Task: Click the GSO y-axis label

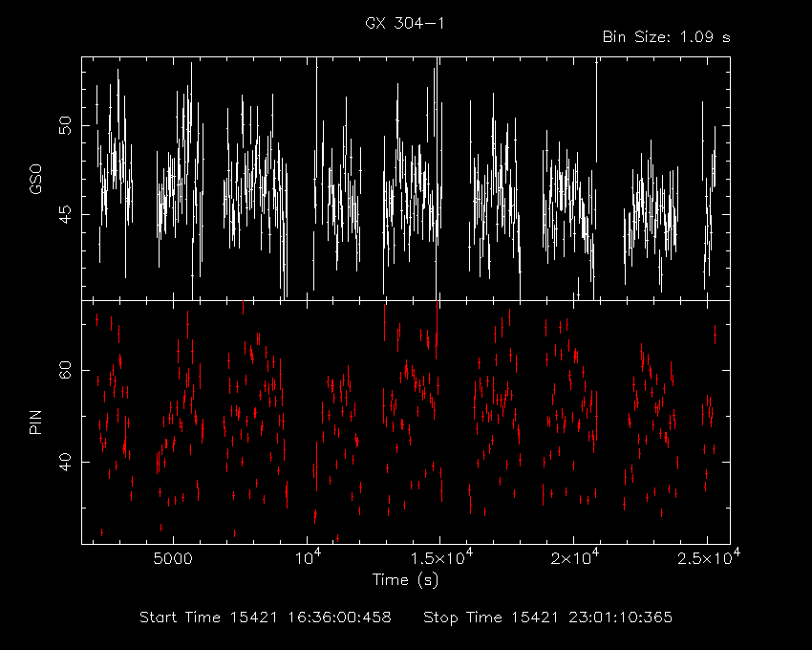Action: 35,180
